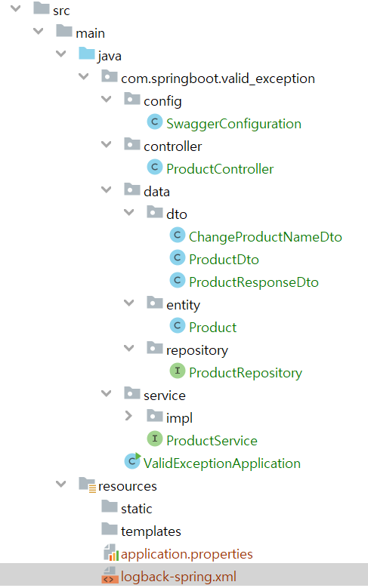
Task: Select the Product entity class
Action: (212, 328)
